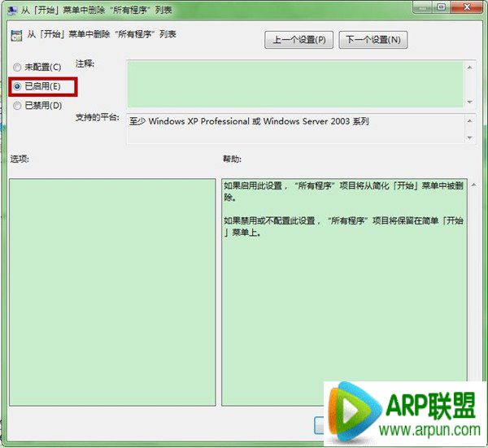
Task: Click help text starting 如果禁用或不配置此设置
Action: (x=343, y=226)
